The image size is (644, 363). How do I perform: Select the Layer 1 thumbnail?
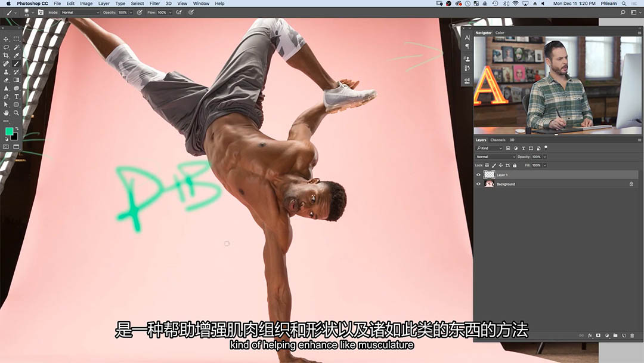pos(489,175)
